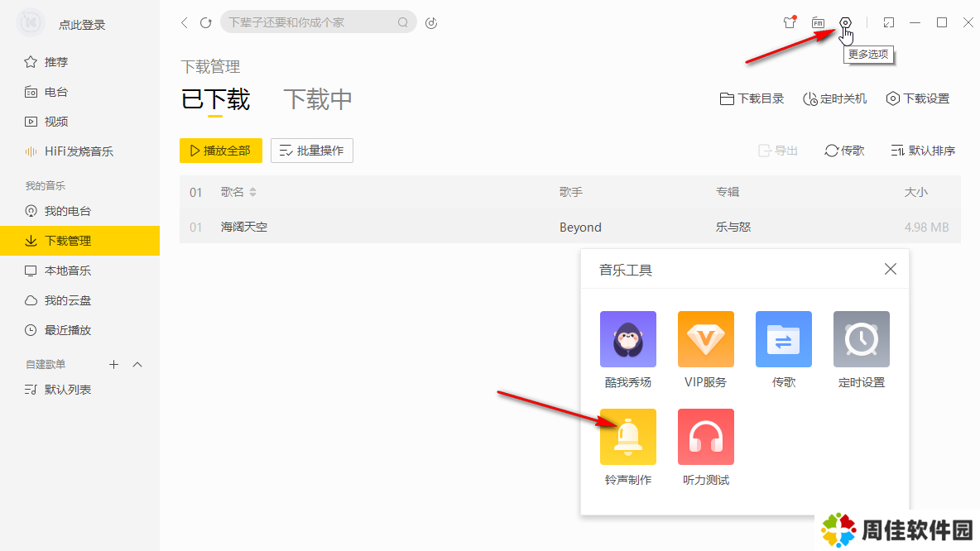Click the song recognition icon beside search
Viewport: 980px width, 551px height.
[x=431, y=23]
